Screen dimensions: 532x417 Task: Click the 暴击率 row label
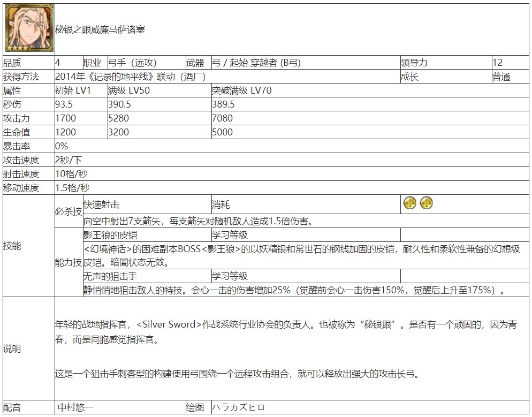click(17, 146)
